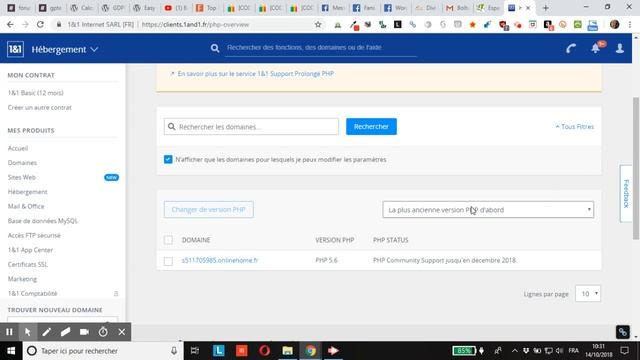
Task: Click the volume icon in system tray
Action: click(560, 351)
